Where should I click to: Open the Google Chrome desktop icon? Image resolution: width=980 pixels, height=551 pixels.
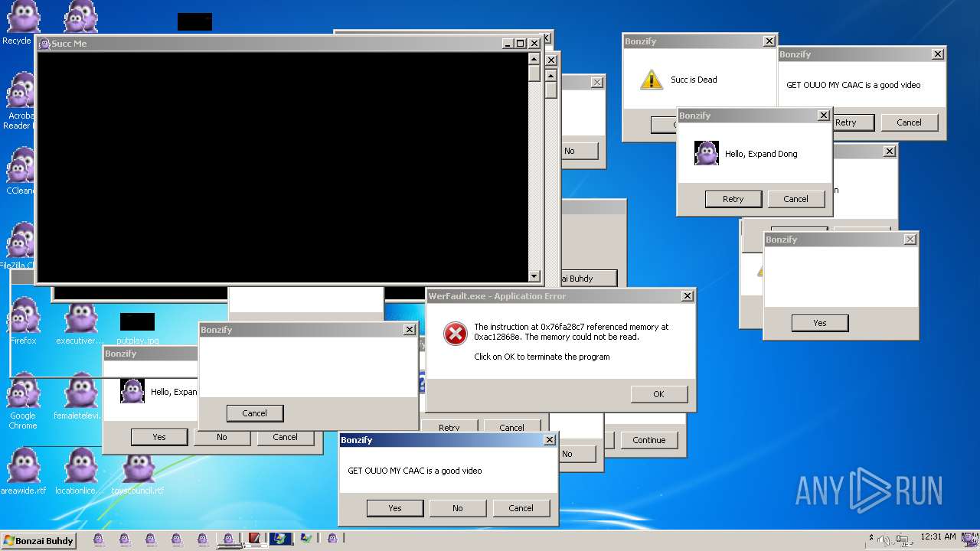pyautogui.click(x=23, y=399)
